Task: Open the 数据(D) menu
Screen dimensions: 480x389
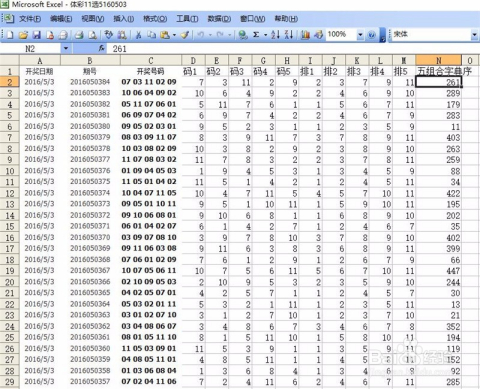Action: [x=219, y=19]
